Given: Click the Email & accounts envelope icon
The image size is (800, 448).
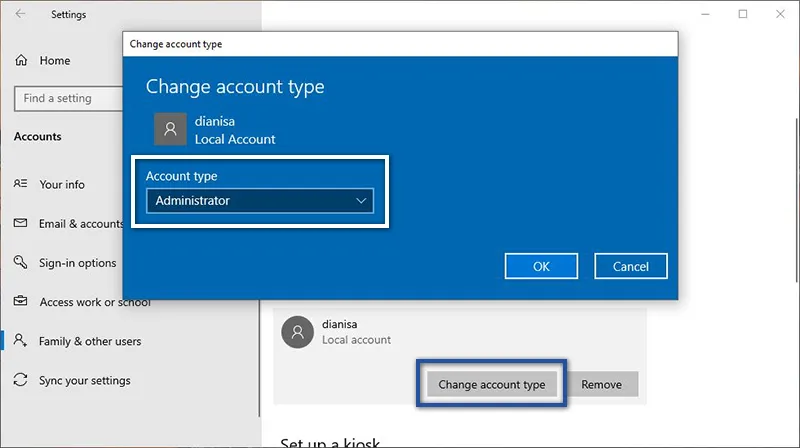Looking at the screenshot, I should tap(20, 223).
